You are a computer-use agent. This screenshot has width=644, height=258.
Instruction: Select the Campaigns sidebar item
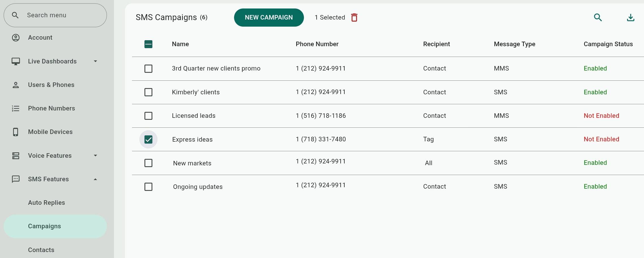[x=55, y=226]
